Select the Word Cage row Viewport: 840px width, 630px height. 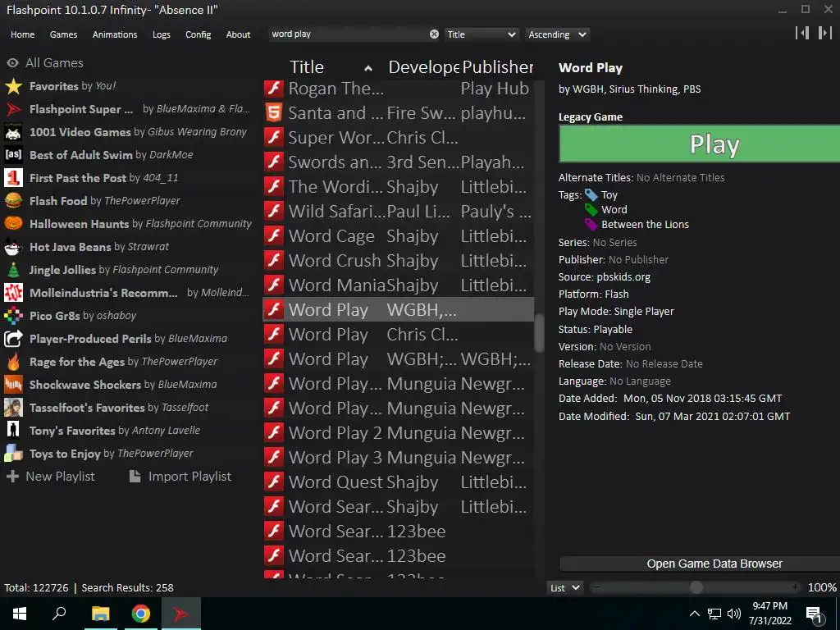click(x=399, y=235)
